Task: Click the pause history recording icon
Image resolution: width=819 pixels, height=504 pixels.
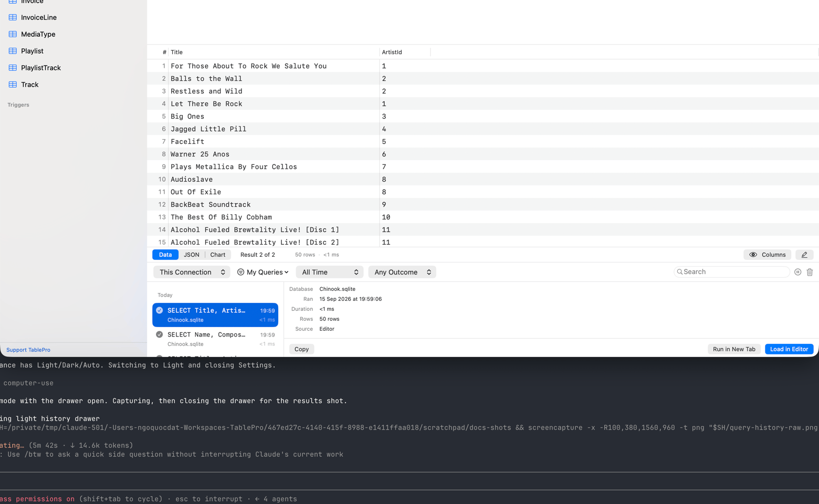Action: click(797, 272)
